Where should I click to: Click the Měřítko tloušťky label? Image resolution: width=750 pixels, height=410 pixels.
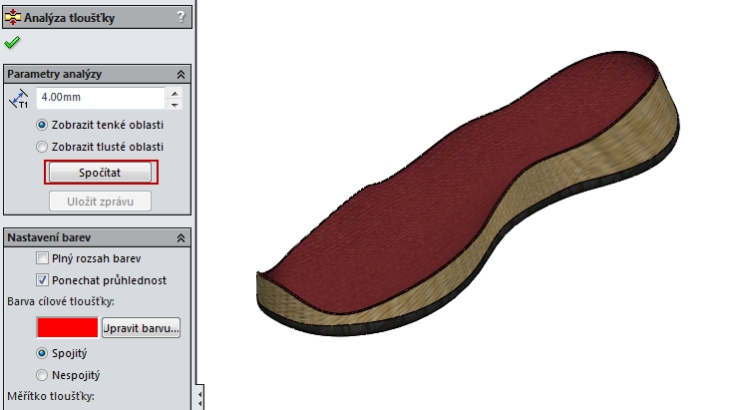pyautogui.click(x=51, y=397)
